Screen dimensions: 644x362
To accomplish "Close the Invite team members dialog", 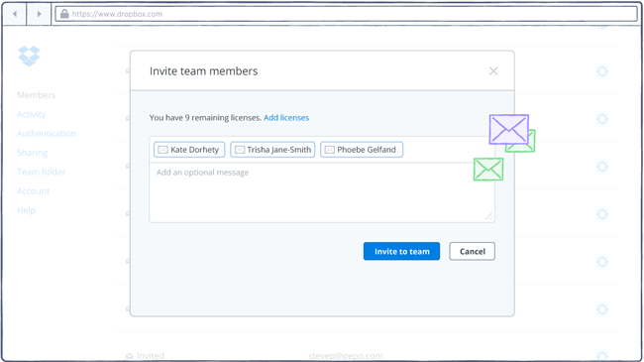I will point(493,71).
